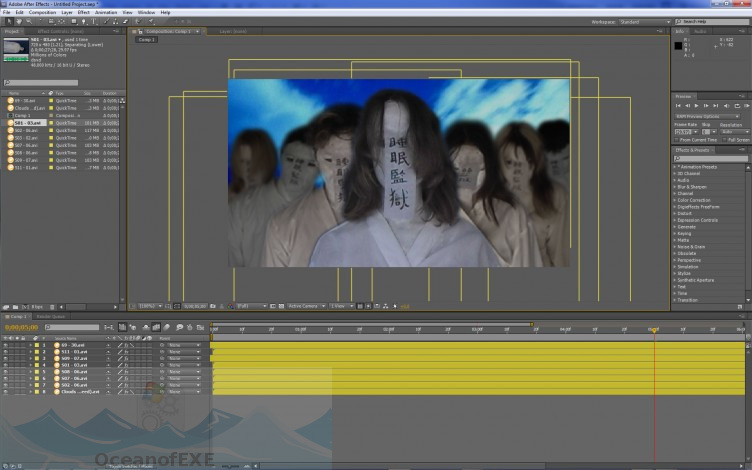The width and height of the screenshot is (752, 470).
Task: Click the Comp 1 flowchart button in viewer
Action: click(x=146, y=39)
